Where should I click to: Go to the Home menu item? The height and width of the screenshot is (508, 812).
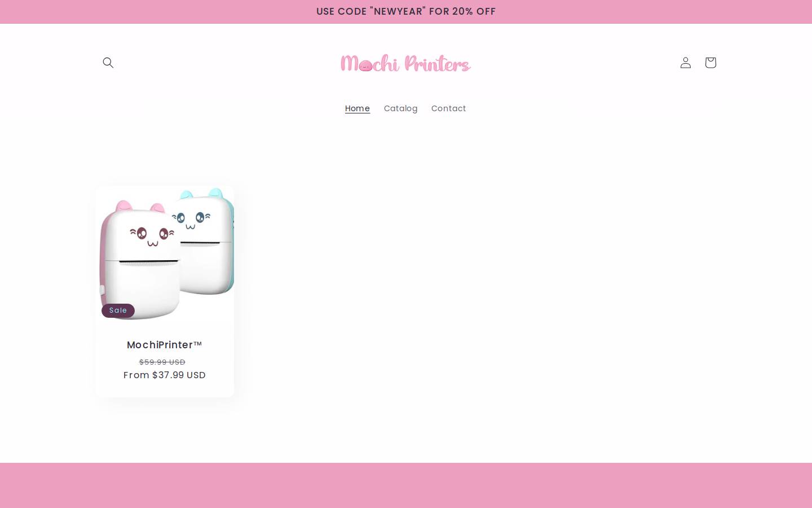(358, 108)
